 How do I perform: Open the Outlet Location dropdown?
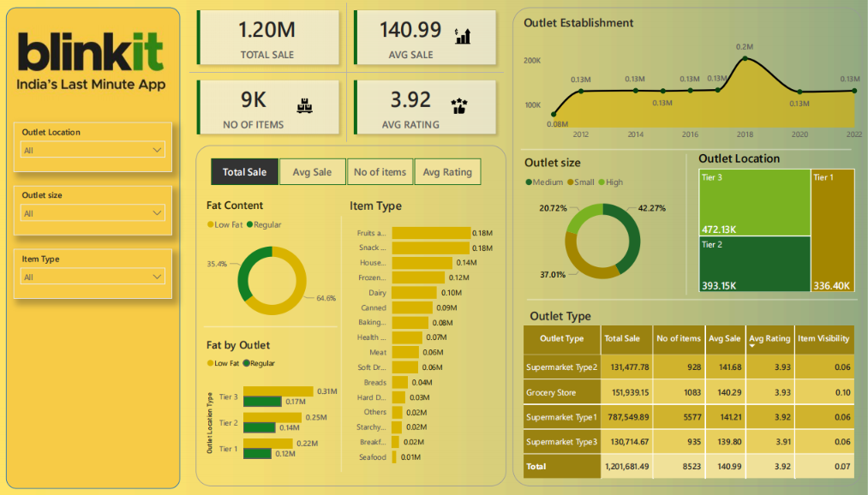(93, 150)
